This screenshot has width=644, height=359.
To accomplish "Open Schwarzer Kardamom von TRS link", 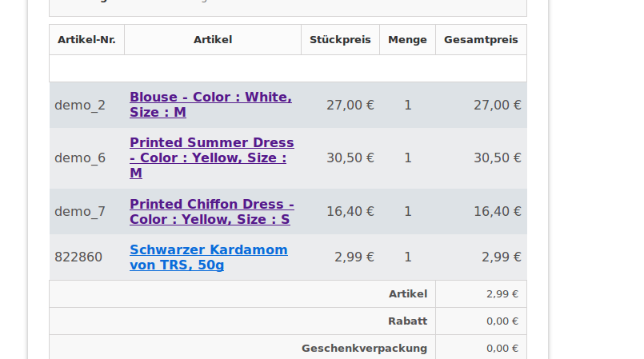I will (208, 257).
